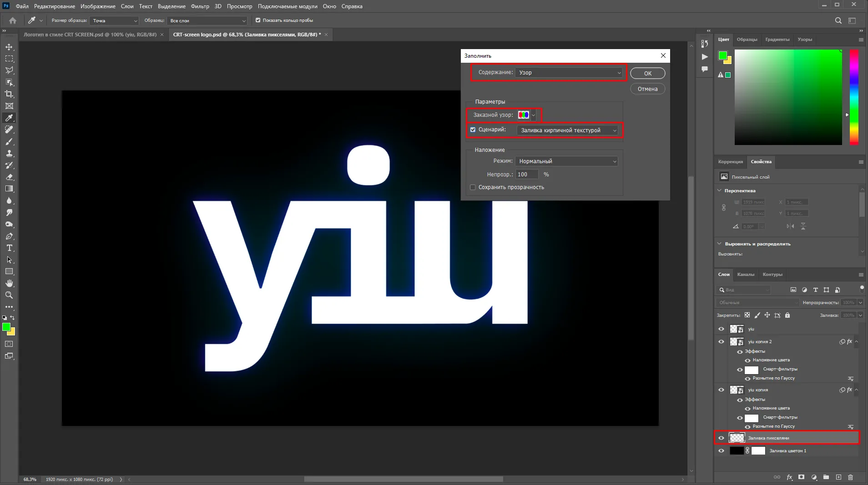This screenshot has width=868, height=485.
Task: Select the Hand tool
Action: pos(9,283)
